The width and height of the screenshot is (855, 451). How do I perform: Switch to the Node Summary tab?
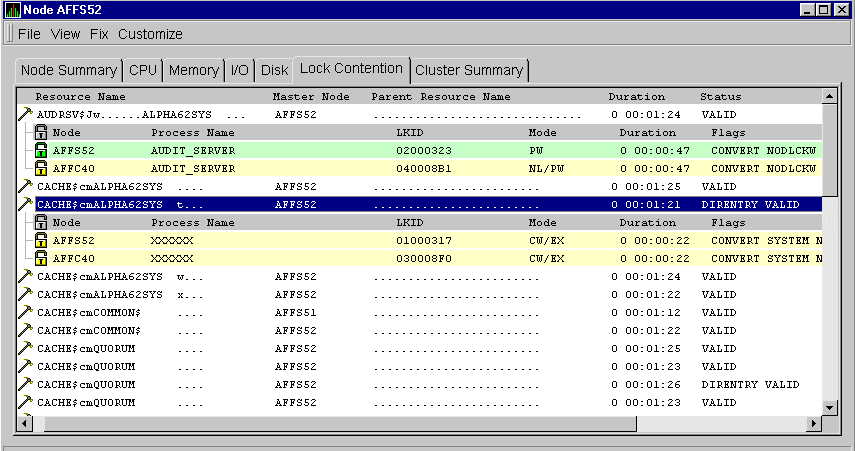point(68,70)
